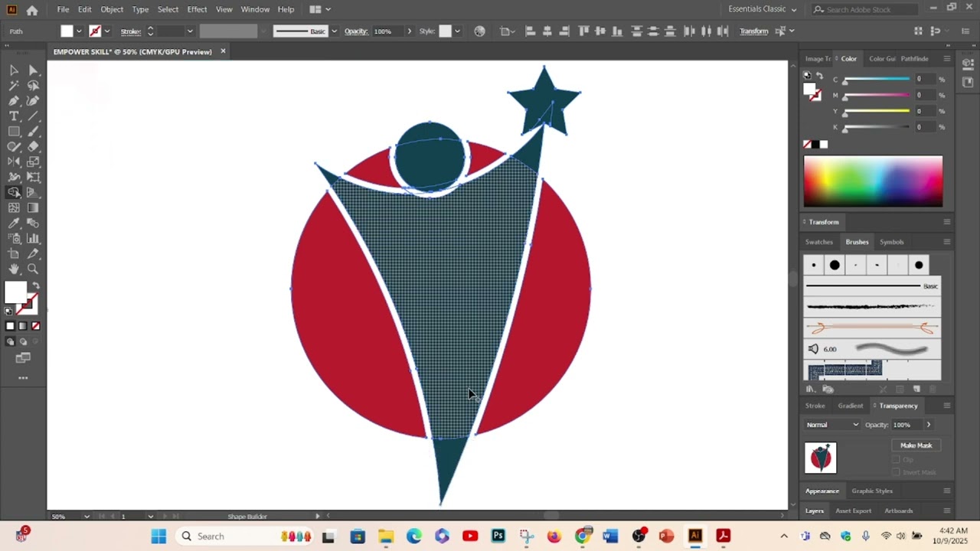The image size is (980, 551).
Task: Choose the Paintbrush tool
Action: [33, 132]
